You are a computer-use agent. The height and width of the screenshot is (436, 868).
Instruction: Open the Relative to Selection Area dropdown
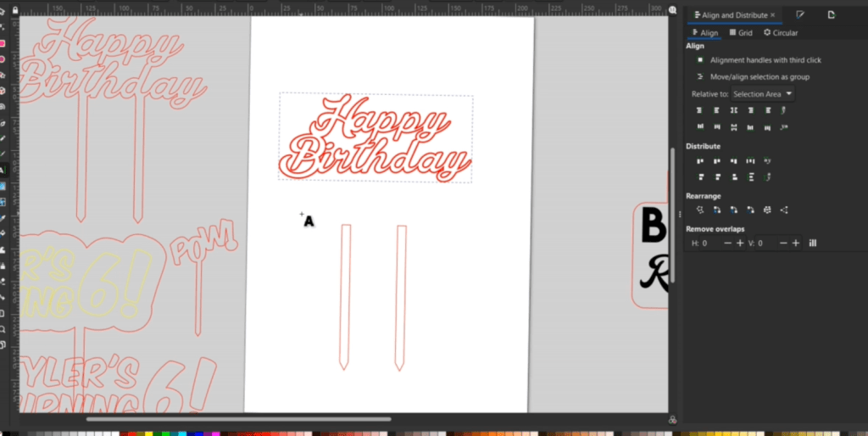(763, 94)
